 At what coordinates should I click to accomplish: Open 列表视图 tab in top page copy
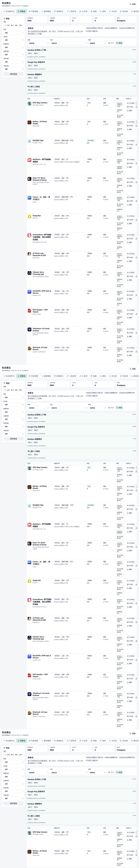coord(33,11)
